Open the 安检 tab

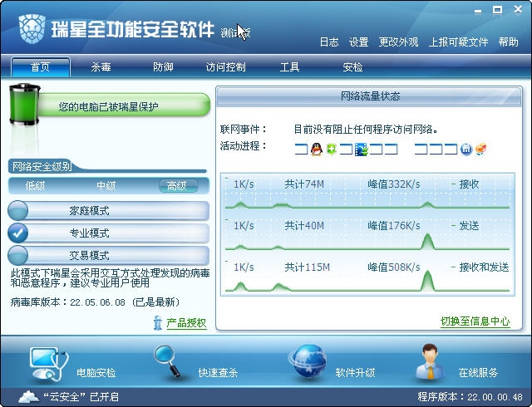(352, 66)
